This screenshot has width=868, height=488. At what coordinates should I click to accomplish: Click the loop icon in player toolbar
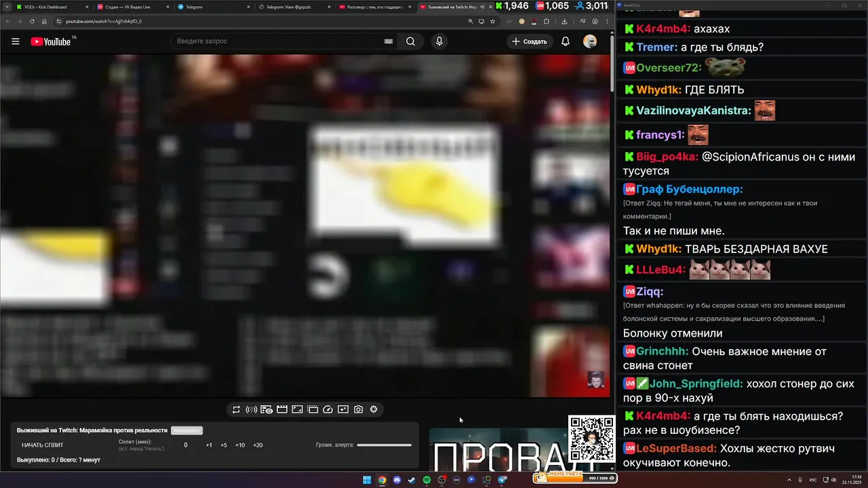[x=236, y=409]
